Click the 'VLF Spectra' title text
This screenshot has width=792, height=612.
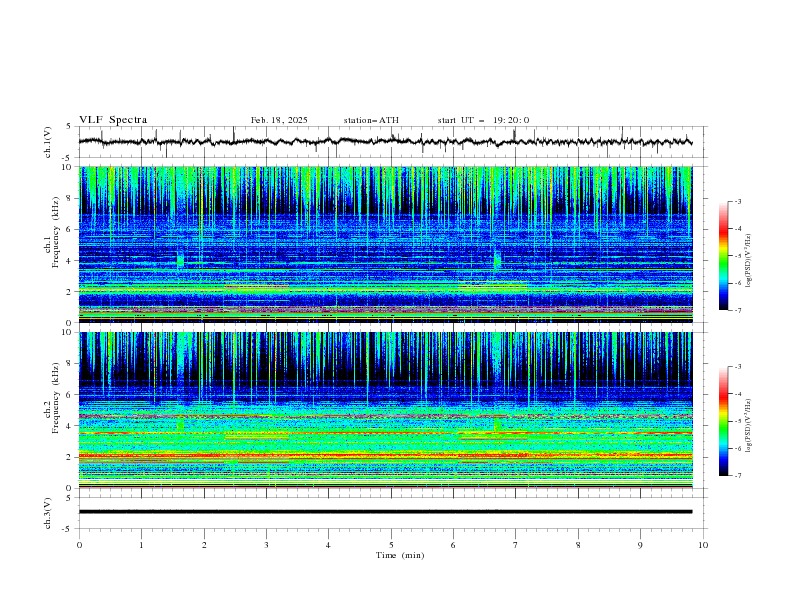(113, 120)
